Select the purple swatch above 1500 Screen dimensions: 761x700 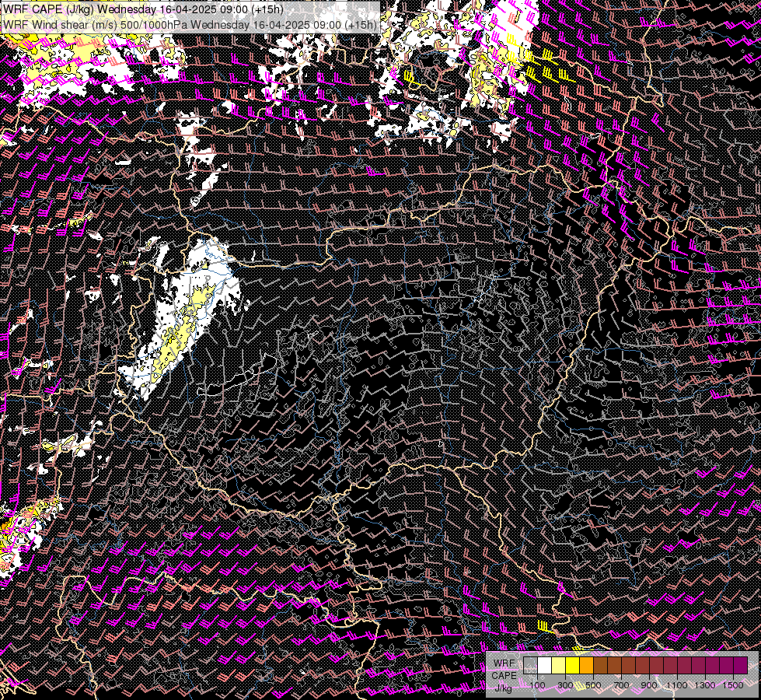coord(741,666)
